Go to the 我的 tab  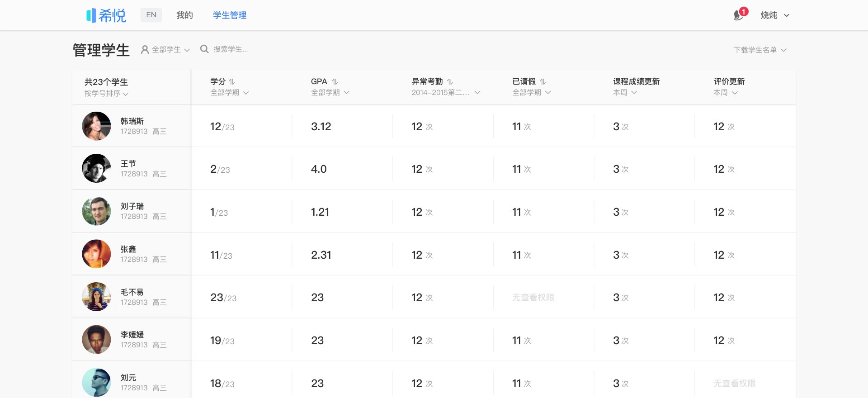[x=184, y=15]
